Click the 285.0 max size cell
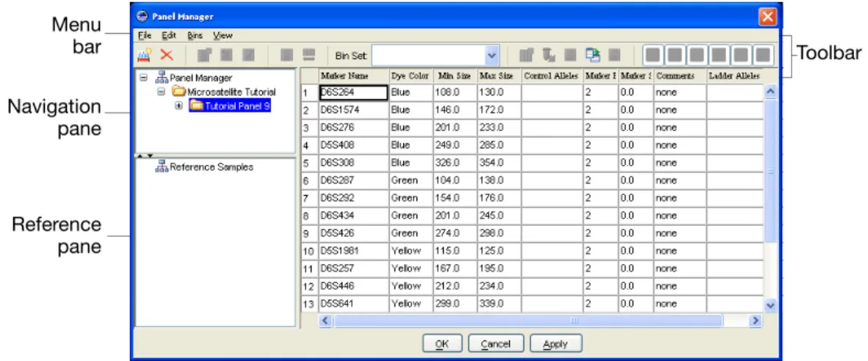The height and width of the screenshot is (361, 868). pyautogui.click(x=499, y=145)
